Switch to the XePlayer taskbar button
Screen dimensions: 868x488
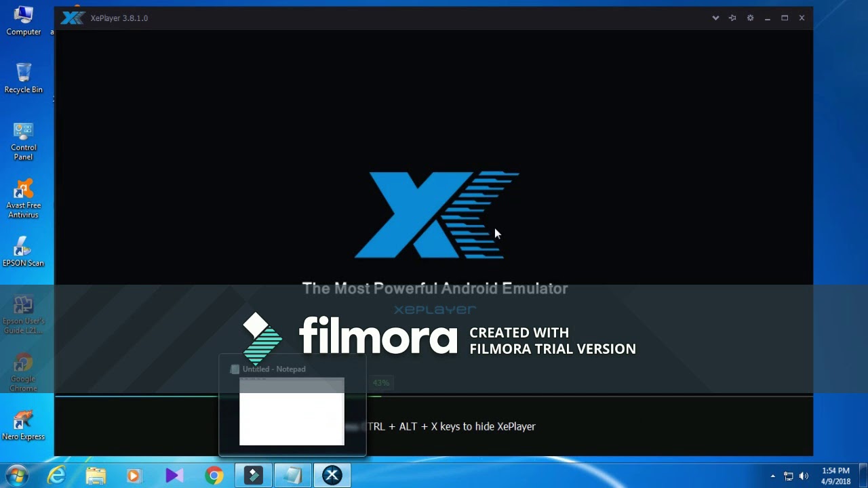click(x=332, y=476)
